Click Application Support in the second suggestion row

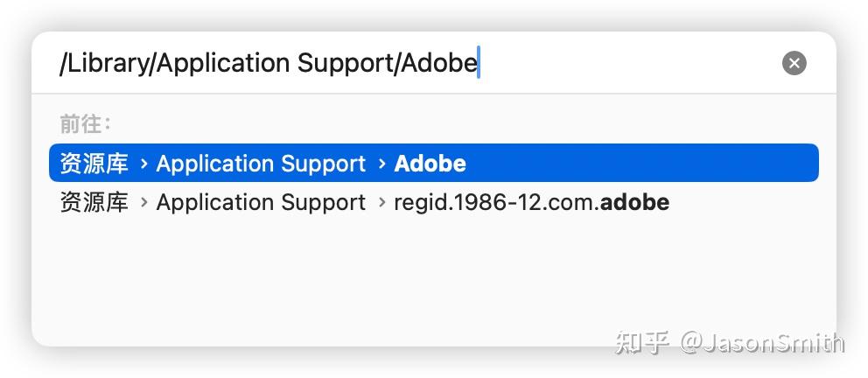261,203
